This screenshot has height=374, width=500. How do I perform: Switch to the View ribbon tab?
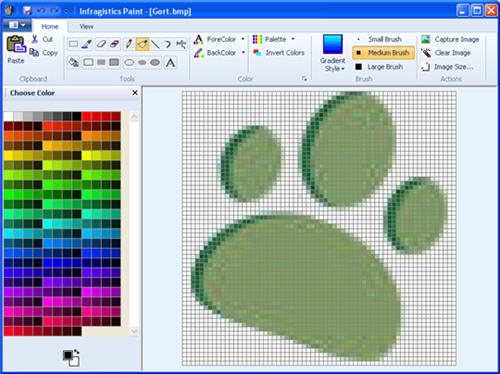click(86, 26)
